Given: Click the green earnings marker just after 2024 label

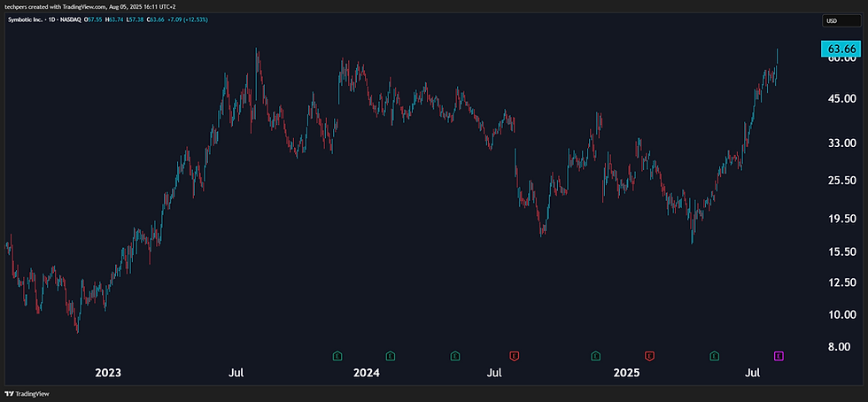Looking at the screenshot, I should point(391,355).
